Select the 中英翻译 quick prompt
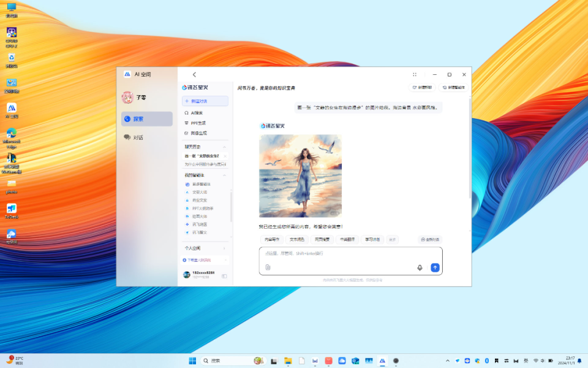This screenshot has height=368, width=588. pyautogui.click(x=347, y=240)
